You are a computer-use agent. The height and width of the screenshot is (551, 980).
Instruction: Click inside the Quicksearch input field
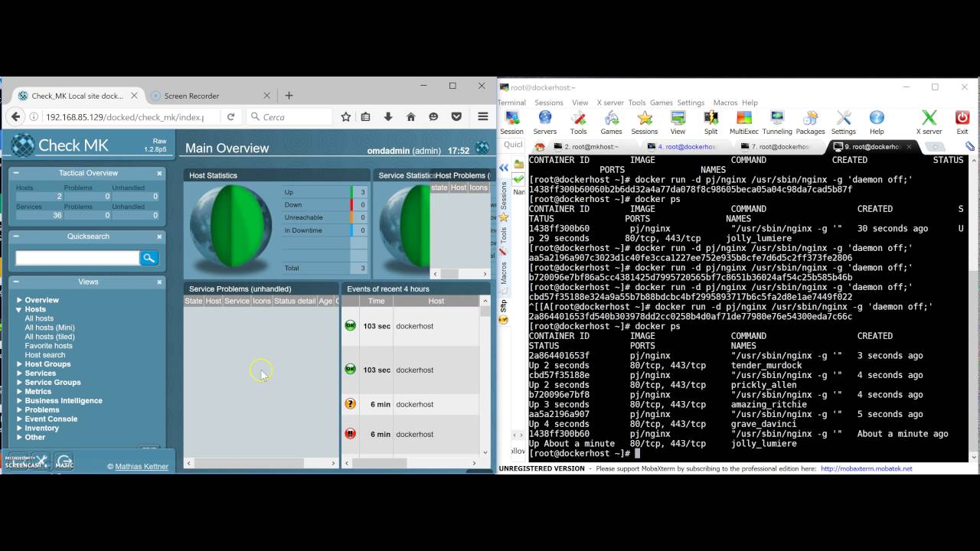pyautogui.click(x=77, y=258)
